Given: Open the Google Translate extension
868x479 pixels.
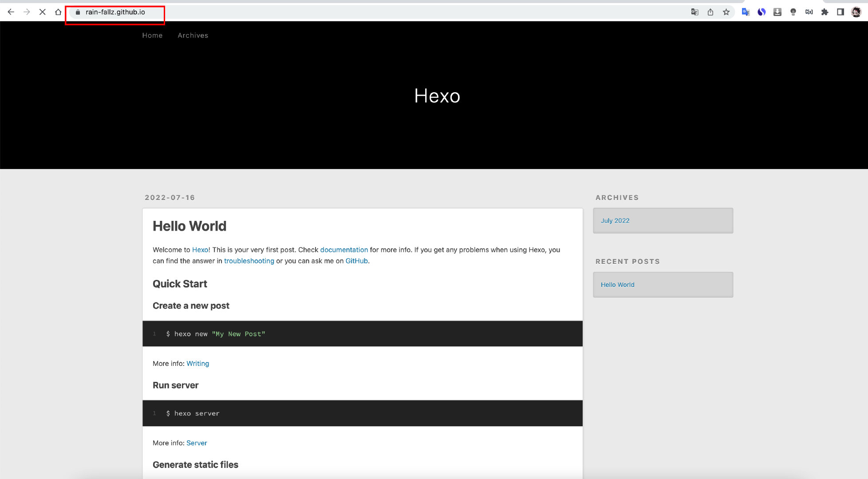Looking at the screenshot, I should tap(746, 12).
